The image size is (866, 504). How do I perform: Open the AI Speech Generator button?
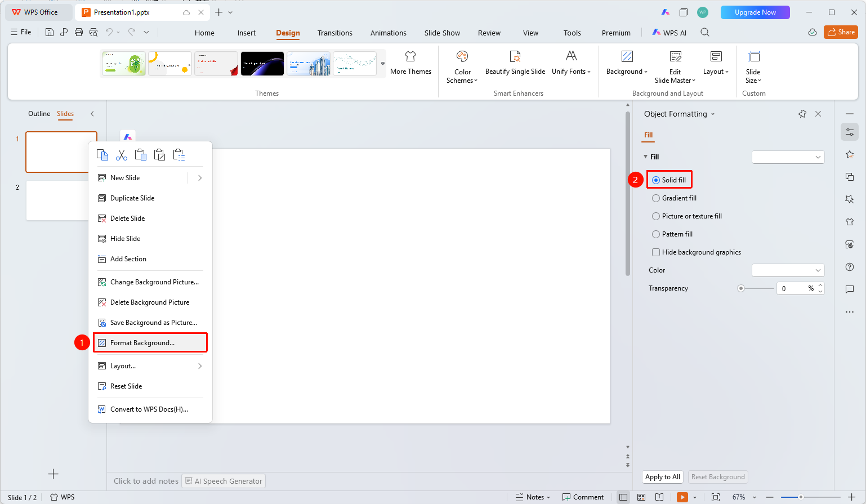[224, 481]
